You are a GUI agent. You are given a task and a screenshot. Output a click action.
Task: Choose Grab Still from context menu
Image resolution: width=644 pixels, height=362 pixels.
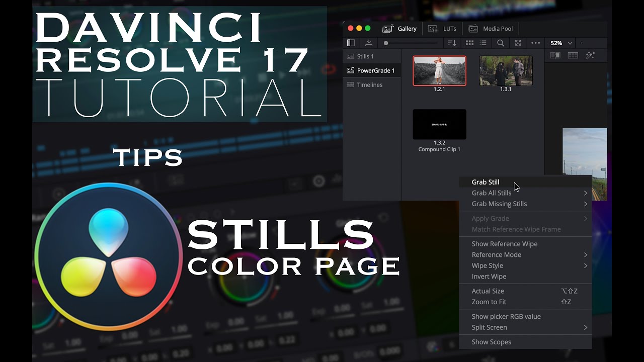click(x=525, y=182)
